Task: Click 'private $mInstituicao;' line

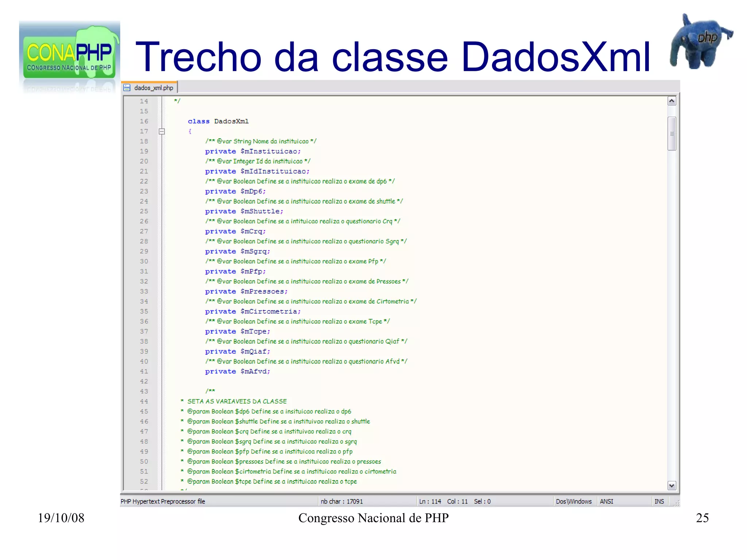Action: (253, 151)
